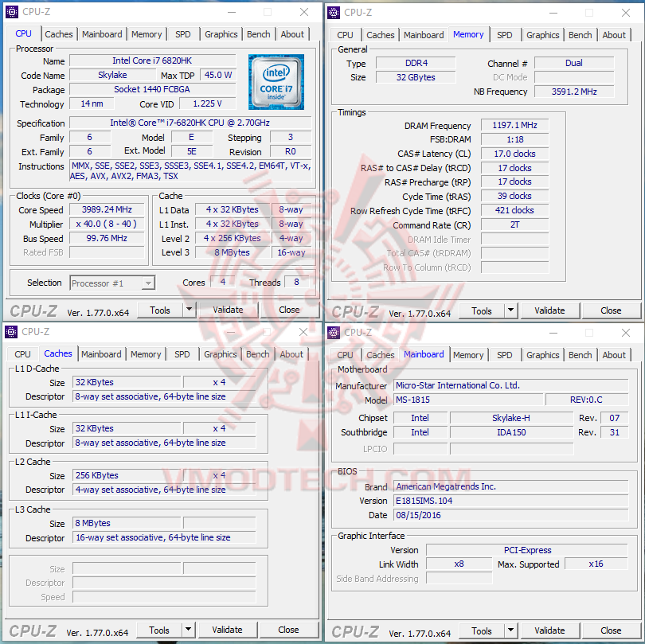Switch to Caches tab in CPU window
Image resolution: width=645 pixels, height=644 pixels.
(x=59, y=34)
